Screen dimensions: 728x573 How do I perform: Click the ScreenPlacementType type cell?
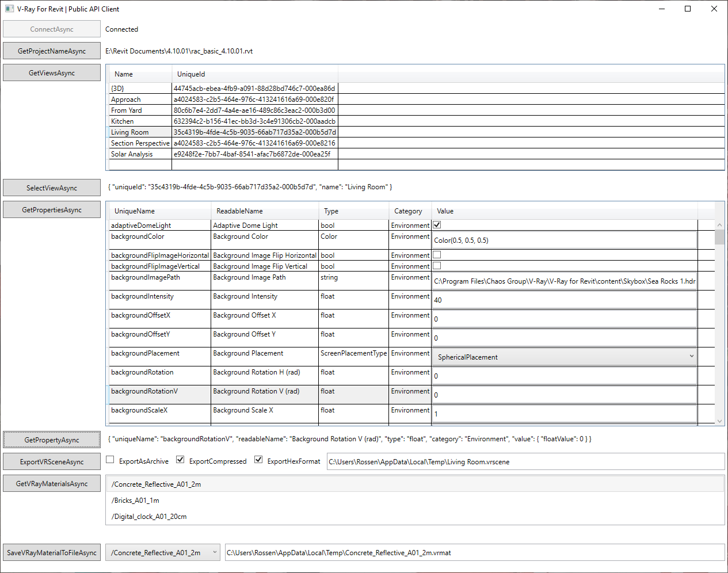tap(354, 357)
